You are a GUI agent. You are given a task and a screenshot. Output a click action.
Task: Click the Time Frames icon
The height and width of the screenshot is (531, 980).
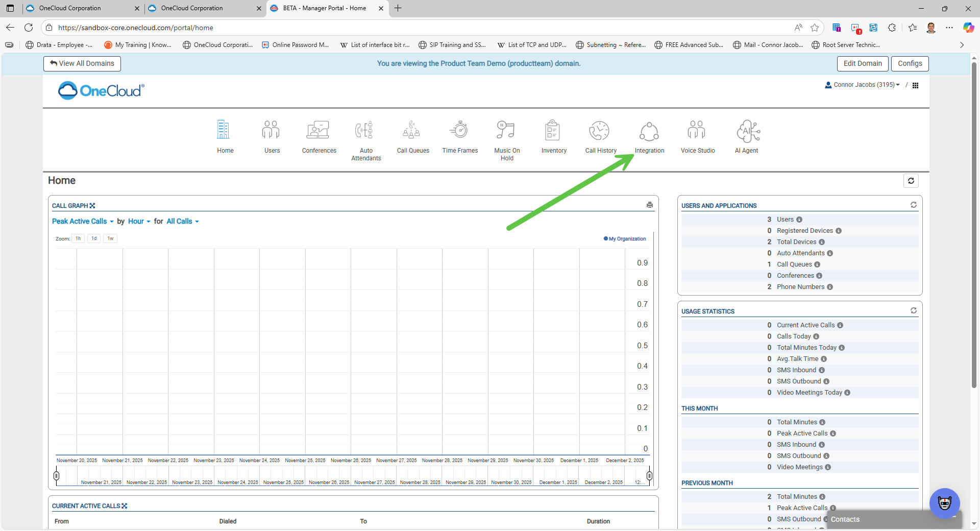[460, 131]
